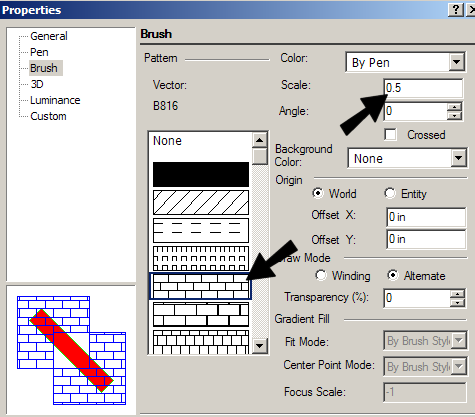This screenshot has height=417, width=475.
Task: Select Brush in the properties tree
Action: (x=44, y=68)
